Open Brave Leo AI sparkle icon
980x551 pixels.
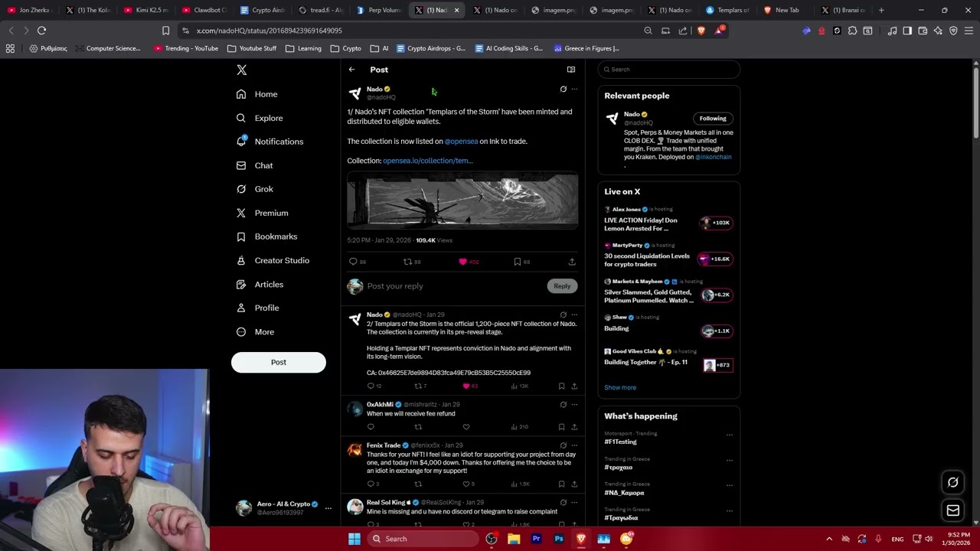[x=938, y=31]
